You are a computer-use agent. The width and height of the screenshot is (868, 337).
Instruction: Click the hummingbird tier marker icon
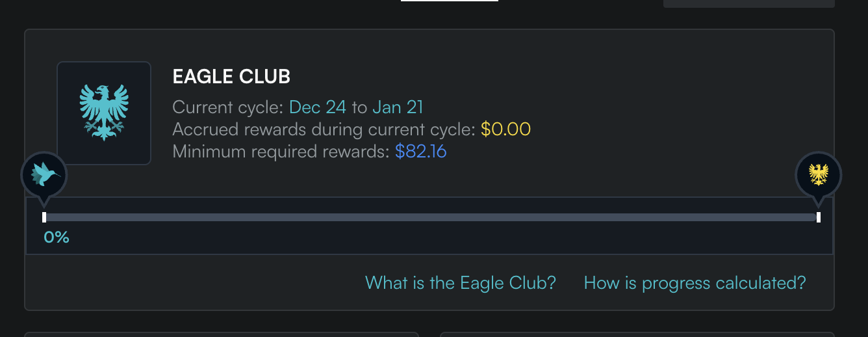pos(44,174)
